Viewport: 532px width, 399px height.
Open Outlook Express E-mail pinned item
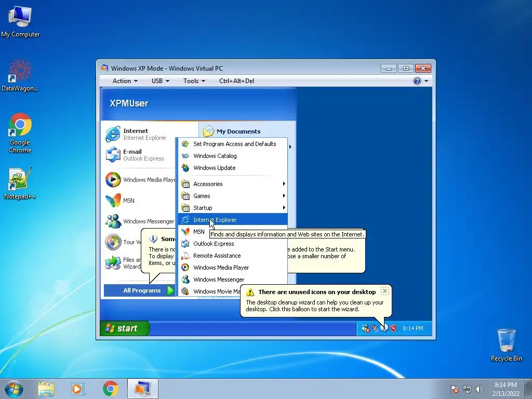[x=136, y=155]
